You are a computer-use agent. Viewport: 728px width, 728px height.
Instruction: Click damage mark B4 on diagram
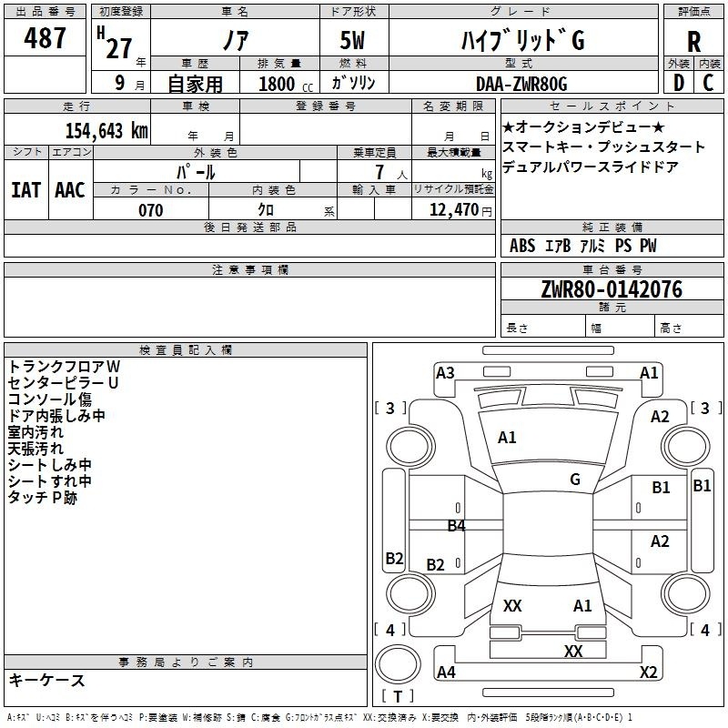coord(457,526)
